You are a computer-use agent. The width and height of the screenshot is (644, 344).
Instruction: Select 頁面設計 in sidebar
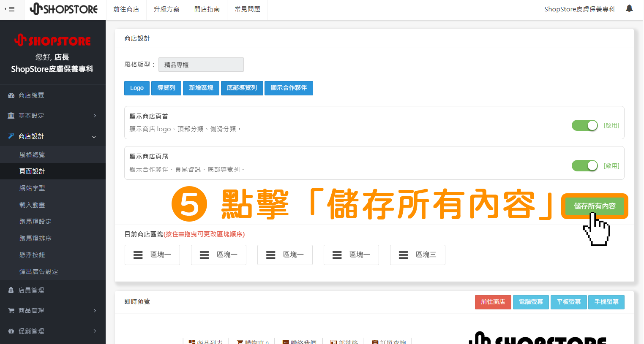[53, 171]
